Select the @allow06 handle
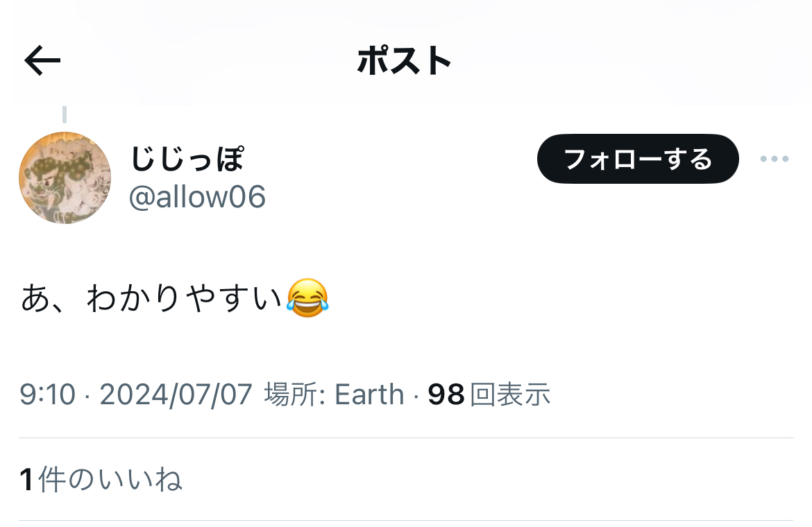The image size is (812, 527). pos(197,197)
